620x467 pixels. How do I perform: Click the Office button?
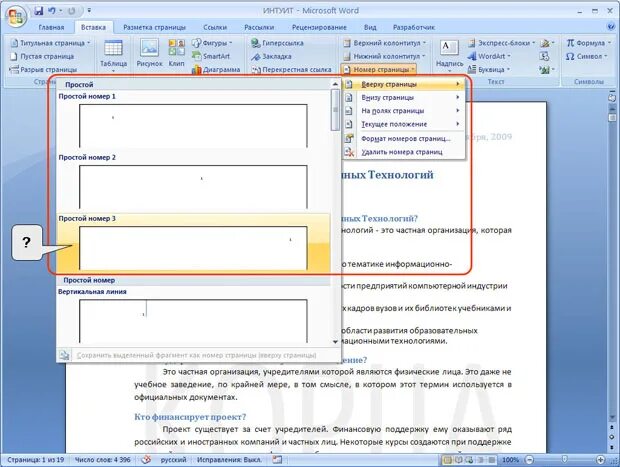(16, 17)
